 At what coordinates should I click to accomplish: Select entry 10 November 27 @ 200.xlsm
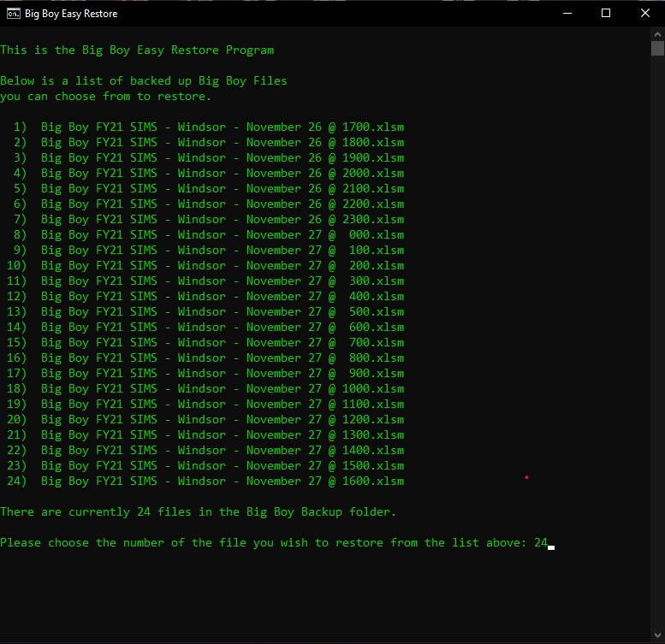point(205,266)
